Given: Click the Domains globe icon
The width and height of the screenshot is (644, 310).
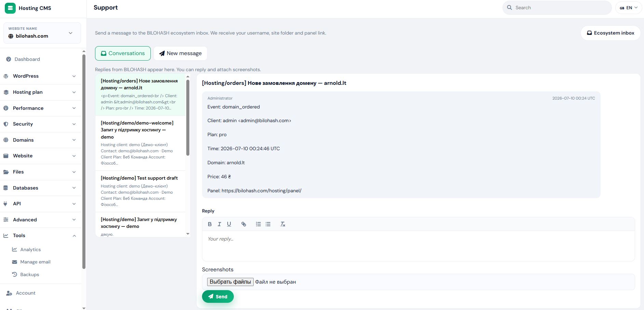Looking at the screenshot, I should (6, 140).
